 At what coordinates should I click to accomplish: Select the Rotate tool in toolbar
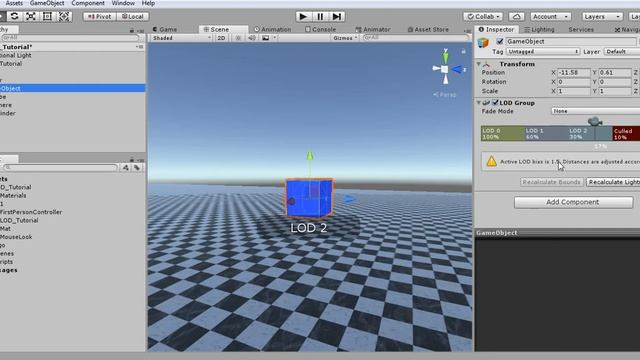14,16
